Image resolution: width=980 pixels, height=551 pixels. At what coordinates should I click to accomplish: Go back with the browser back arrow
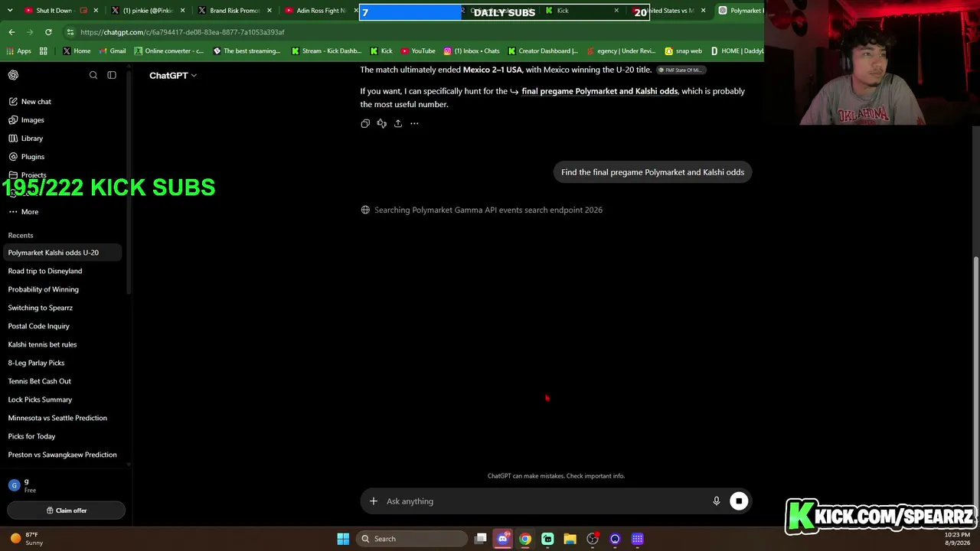[x=11, y=32]
